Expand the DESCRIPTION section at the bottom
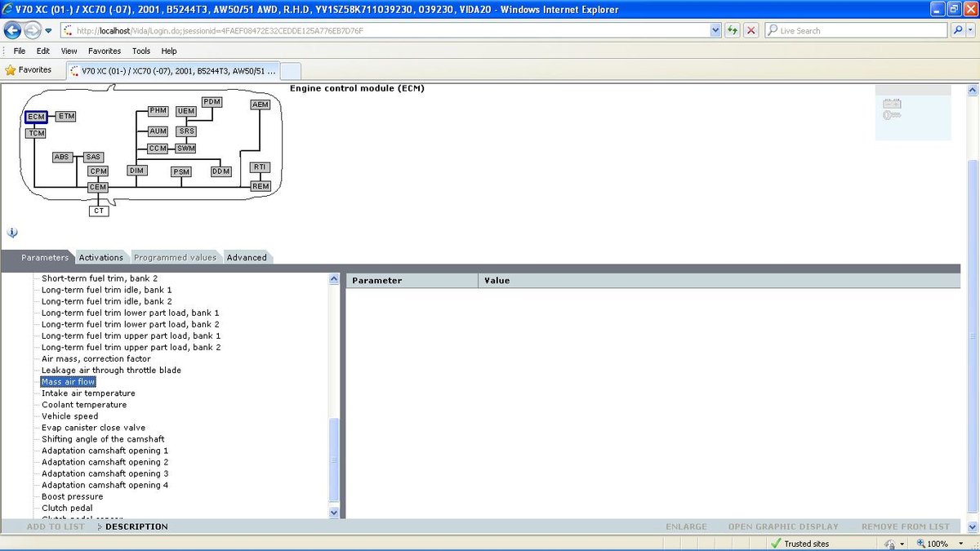 pos(134,527)
